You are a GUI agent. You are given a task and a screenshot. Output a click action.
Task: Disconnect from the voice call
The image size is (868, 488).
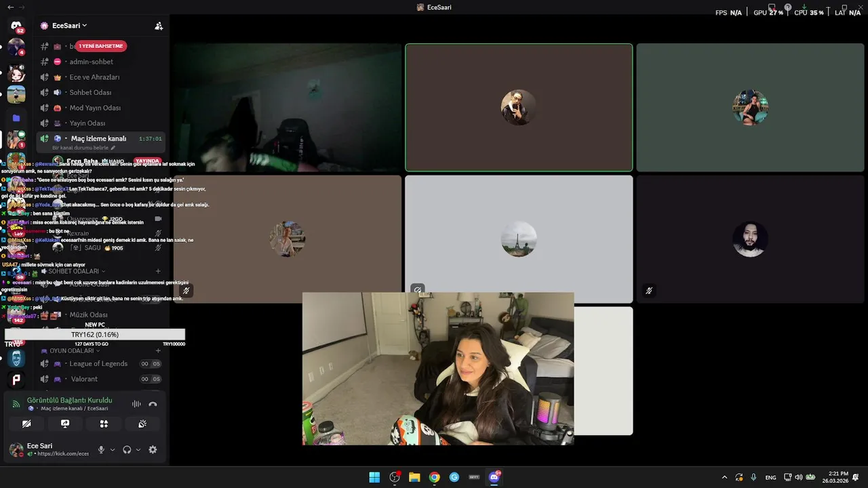(x=153, y=404)
